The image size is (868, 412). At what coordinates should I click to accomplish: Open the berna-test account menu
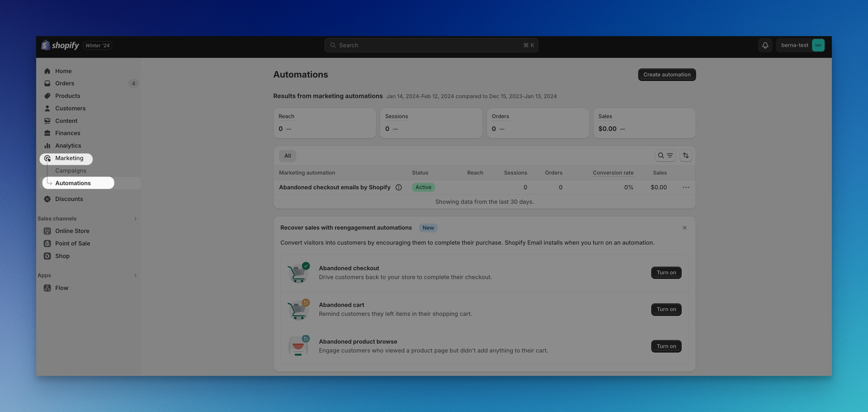(x=800, y=45)
